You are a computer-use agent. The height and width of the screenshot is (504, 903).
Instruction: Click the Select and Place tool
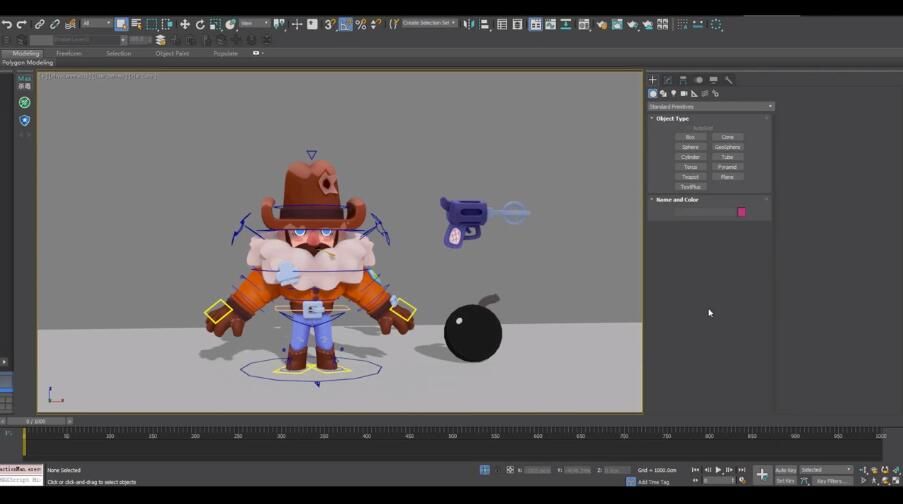click(x=230, y=24)
